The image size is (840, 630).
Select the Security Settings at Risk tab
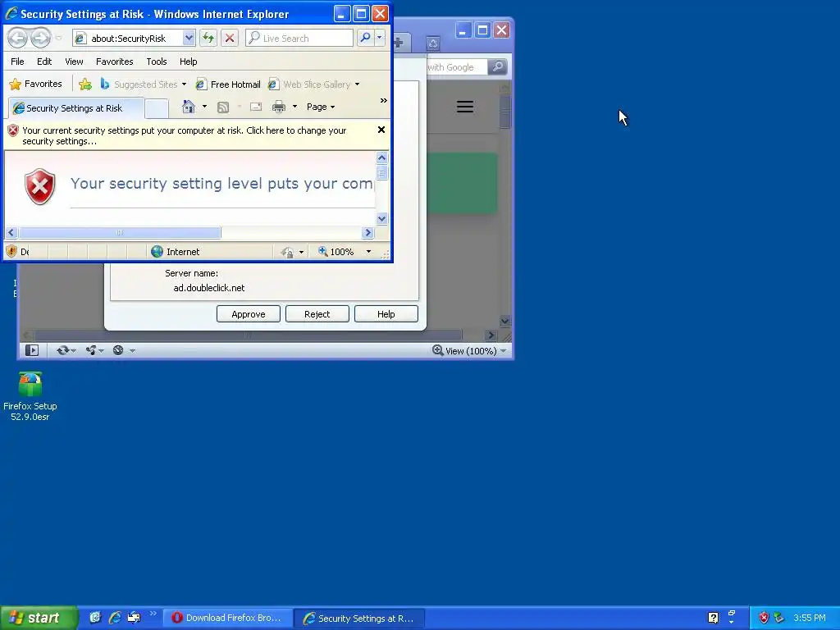tap(75, 108)
